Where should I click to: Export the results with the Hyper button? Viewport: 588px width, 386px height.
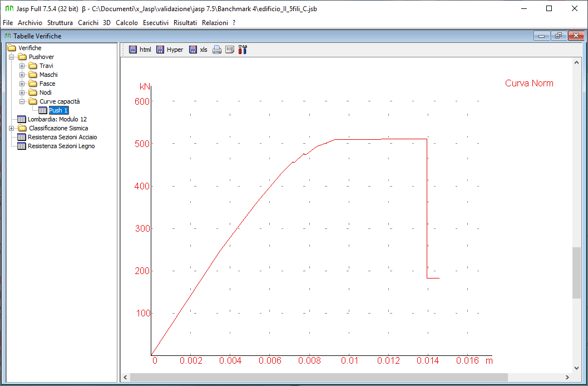tap(170, 50)
